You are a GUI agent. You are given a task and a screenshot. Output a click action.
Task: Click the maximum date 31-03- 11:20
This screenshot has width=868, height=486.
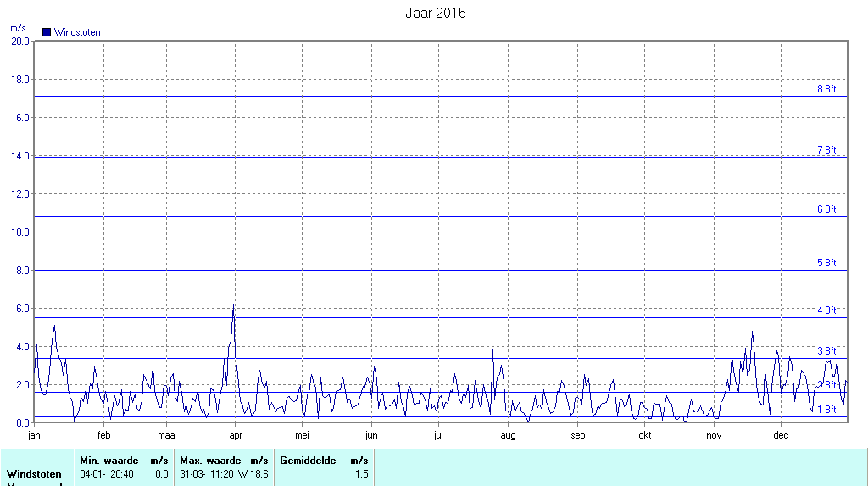click(x=207, y=474)
